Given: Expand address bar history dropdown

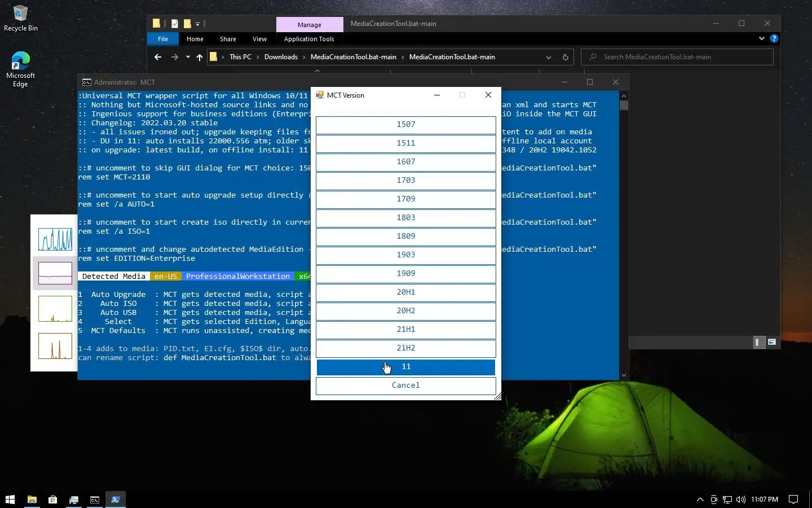Looking at the screenshot, I should point(549,57).
